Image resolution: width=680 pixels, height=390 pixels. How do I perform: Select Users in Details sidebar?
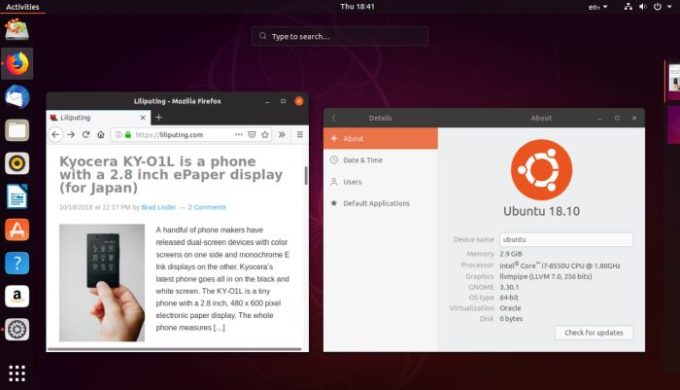381,182
